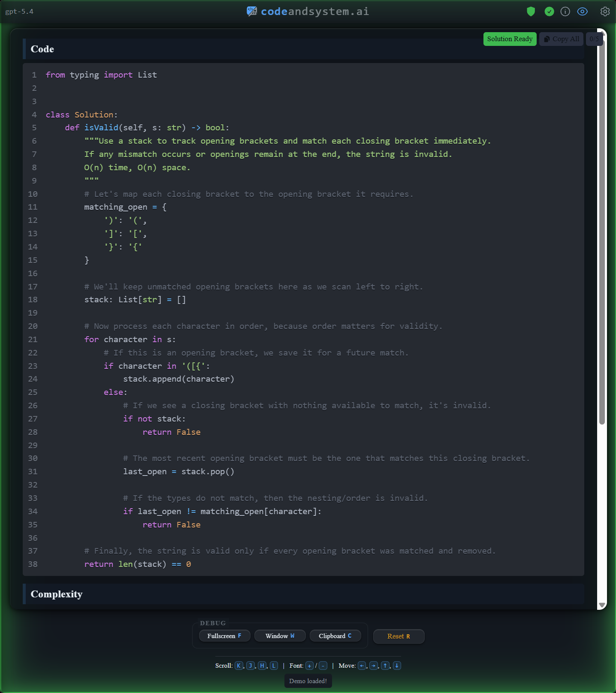Screen dimensions: 616x693
Task: Click the L scroll key icon
Action: point(274,666)
